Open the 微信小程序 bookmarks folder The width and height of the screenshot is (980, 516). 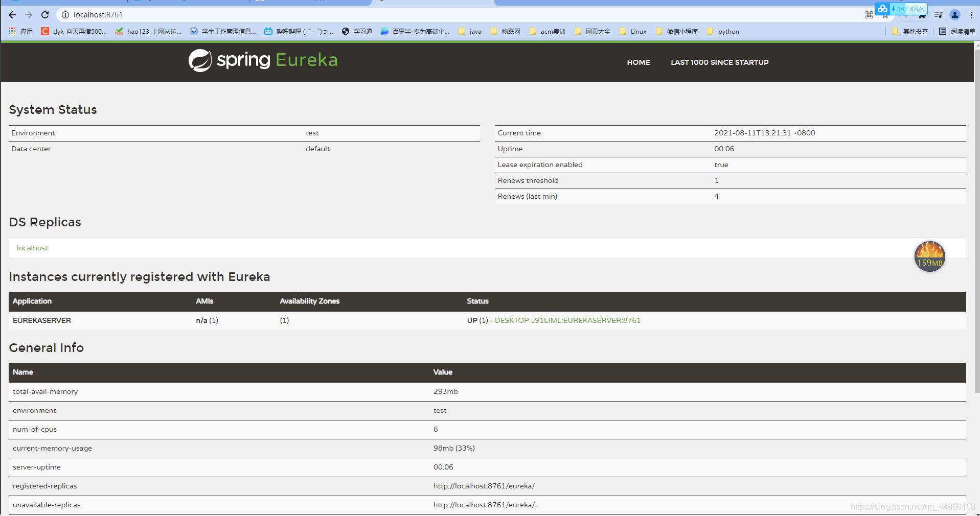click(x=677, y=31)
